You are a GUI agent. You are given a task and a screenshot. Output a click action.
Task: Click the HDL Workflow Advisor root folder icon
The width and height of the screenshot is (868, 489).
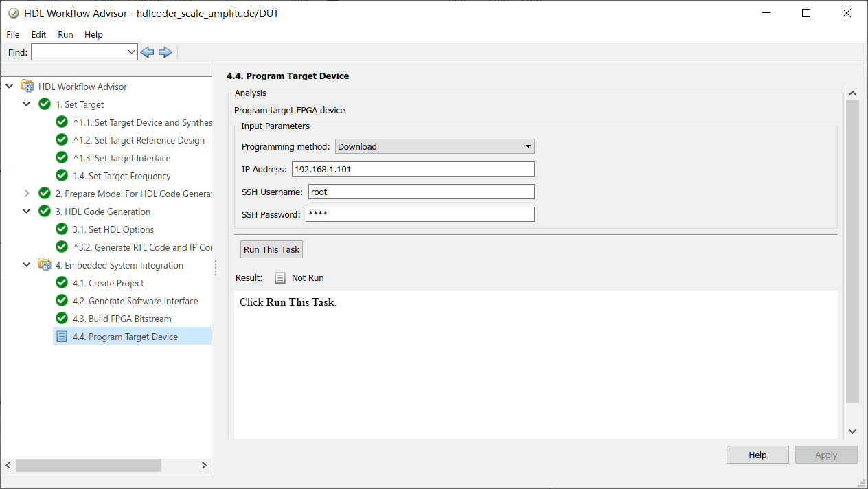click(27, 87)
